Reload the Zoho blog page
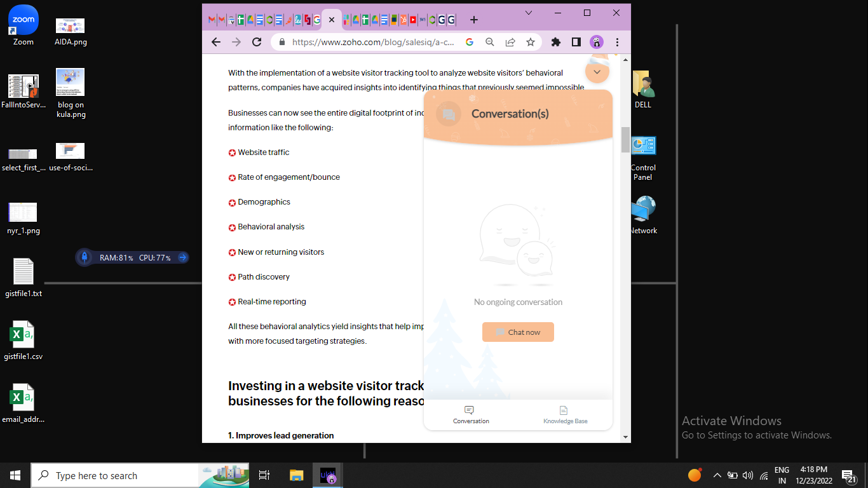This screenshot has height=488, width=868. (257, 42)
